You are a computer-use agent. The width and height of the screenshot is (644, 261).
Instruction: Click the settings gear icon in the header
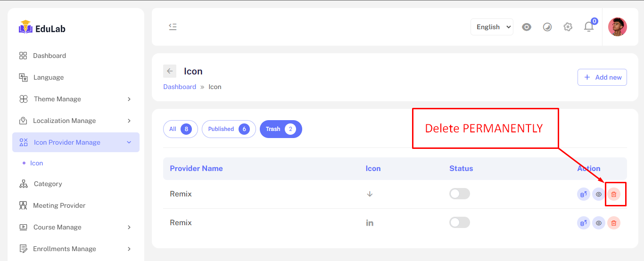pyautogui.click(x=568, y=27)
